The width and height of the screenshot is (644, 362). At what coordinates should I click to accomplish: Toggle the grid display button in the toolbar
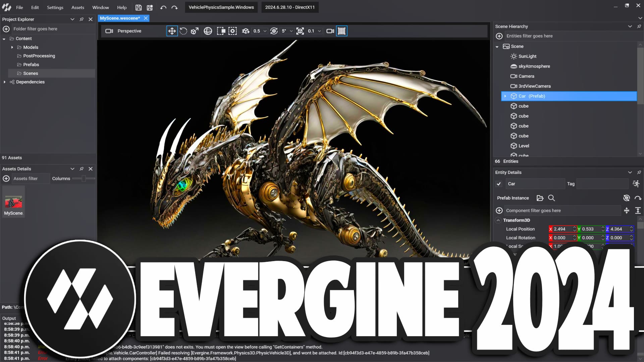[x=341, y=31]
